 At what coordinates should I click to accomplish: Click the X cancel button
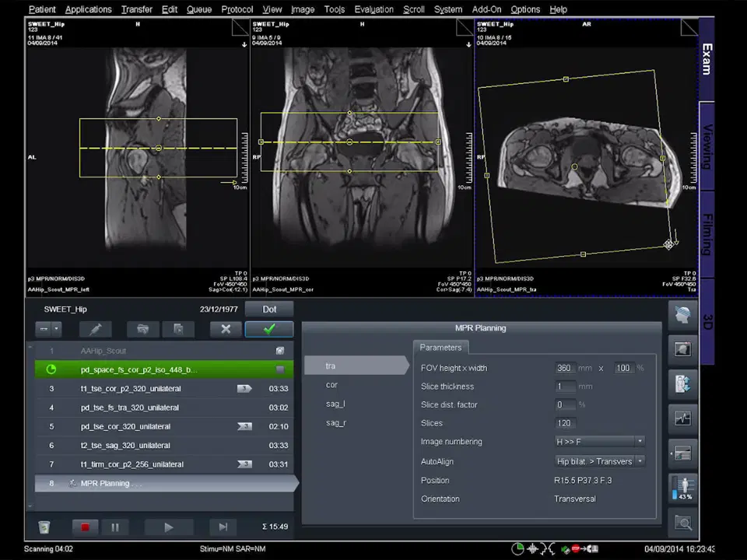pyautogui.click(x=226, y=329)
